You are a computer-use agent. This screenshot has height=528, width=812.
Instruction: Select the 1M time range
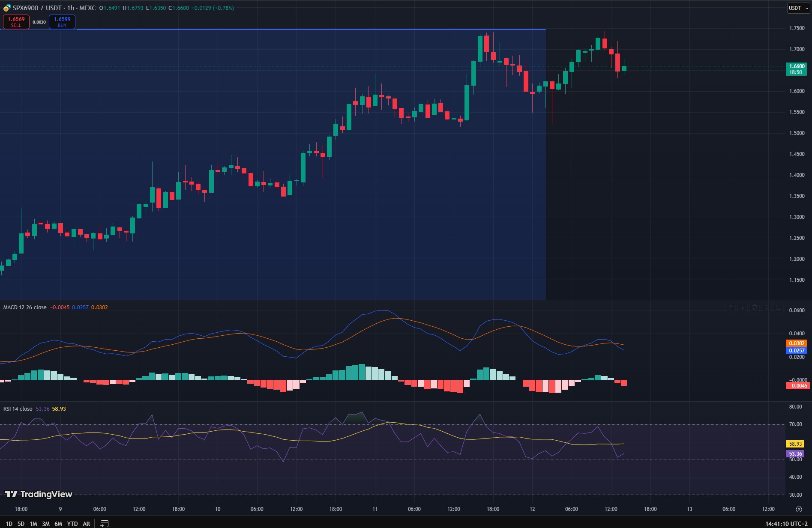point(33,523)
